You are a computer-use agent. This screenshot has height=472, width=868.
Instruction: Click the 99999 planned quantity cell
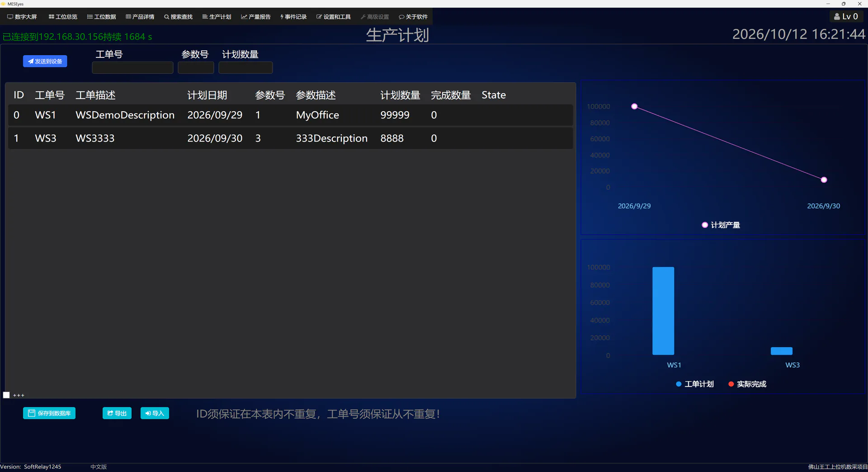pyautogui.click(x=395, y=115)
